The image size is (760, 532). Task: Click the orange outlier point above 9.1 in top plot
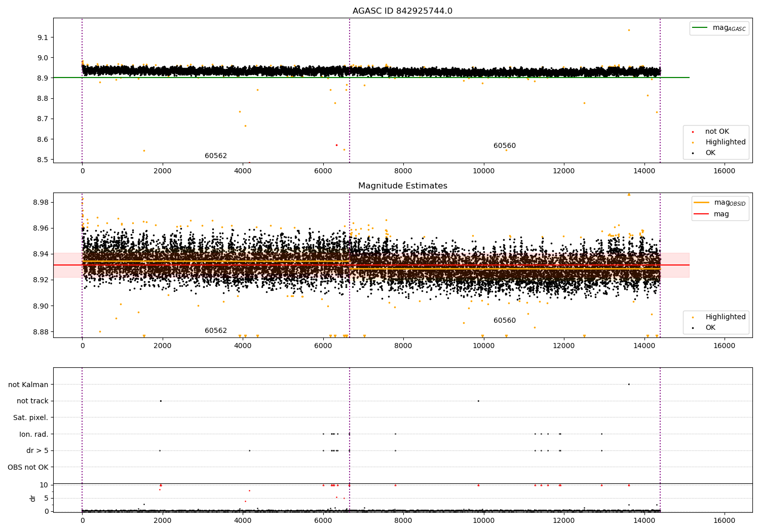pyautogui.click(x=629, y=30)
